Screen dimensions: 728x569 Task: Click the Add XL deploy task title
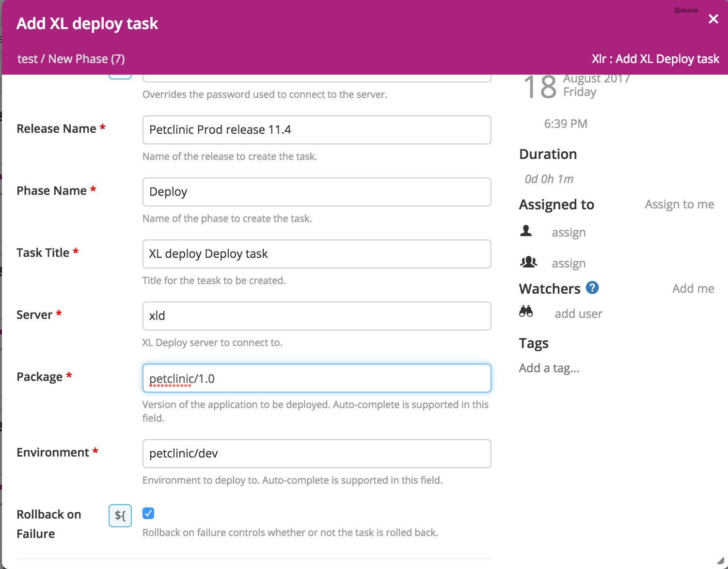(x=87, y=24)
